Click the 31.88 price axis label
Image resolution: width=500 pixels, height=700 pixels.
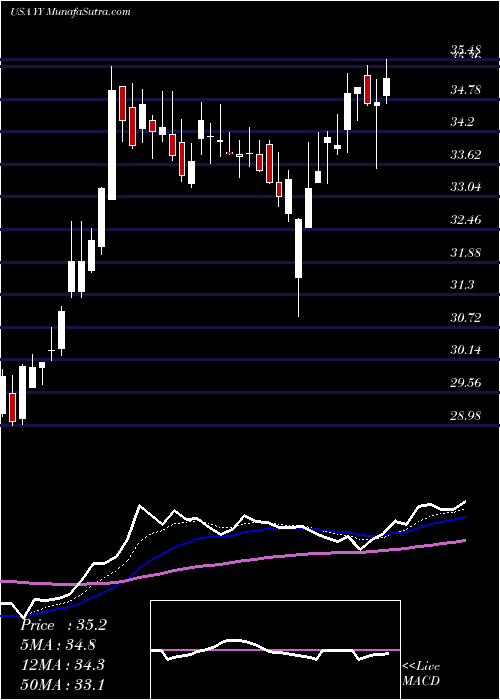[x=466, y=253]
